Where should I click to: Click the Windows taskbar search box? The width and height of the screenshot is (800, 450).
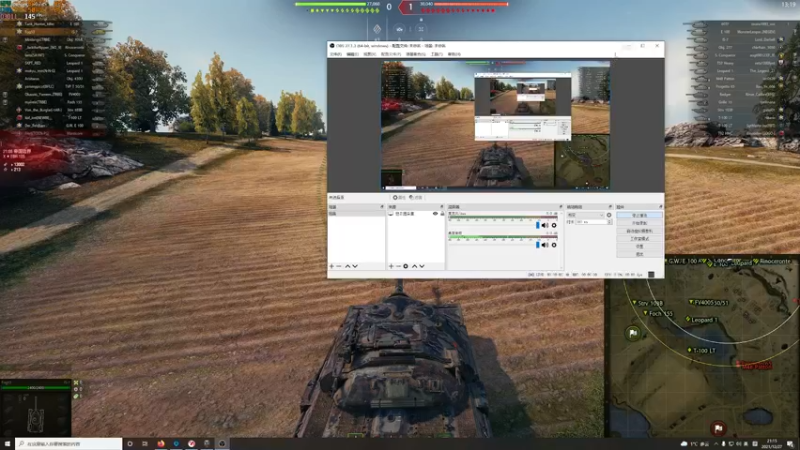[68, 444]
